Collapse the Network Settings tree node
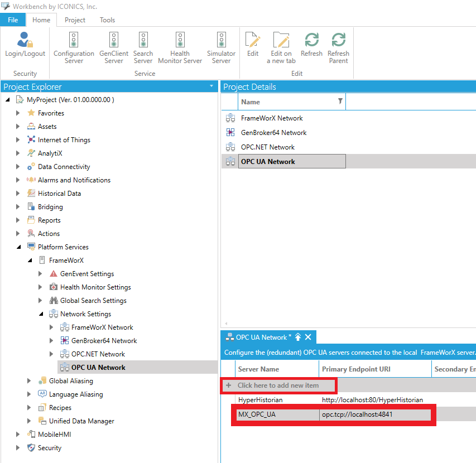This screenshot has height=463, width=476. click(41, 314)
